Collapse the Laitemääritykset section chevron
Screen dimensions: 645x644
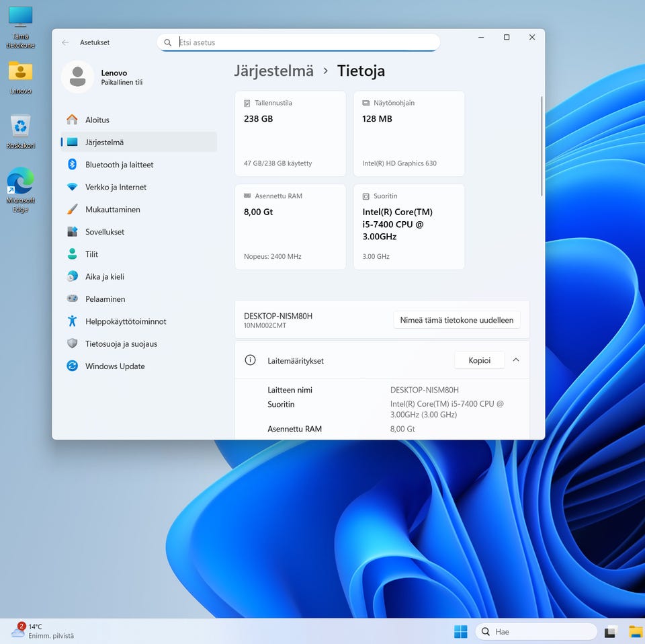click(516, 360)
